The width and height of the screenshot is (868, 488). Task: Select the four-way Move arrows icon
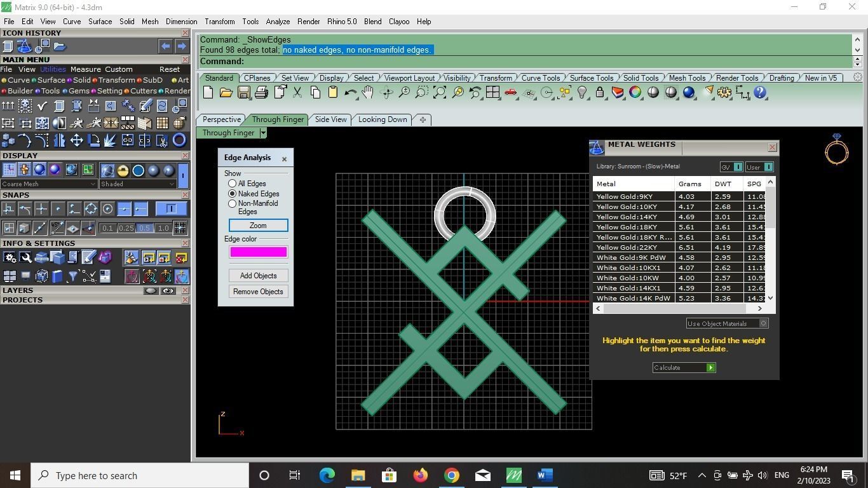click(x=77, y=140)
